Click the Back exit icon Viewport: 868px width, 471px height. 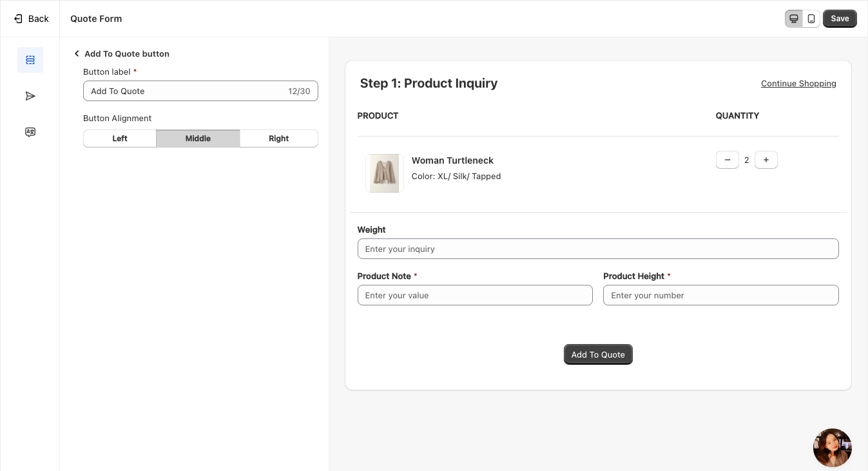click(x=18, y=19)
